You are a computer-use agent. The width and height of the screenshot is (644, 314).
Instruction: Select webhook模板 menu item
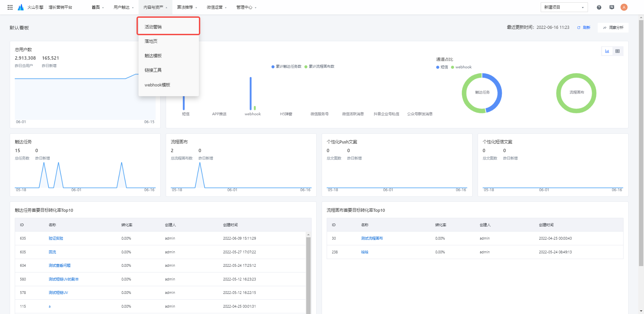(168, 85)
